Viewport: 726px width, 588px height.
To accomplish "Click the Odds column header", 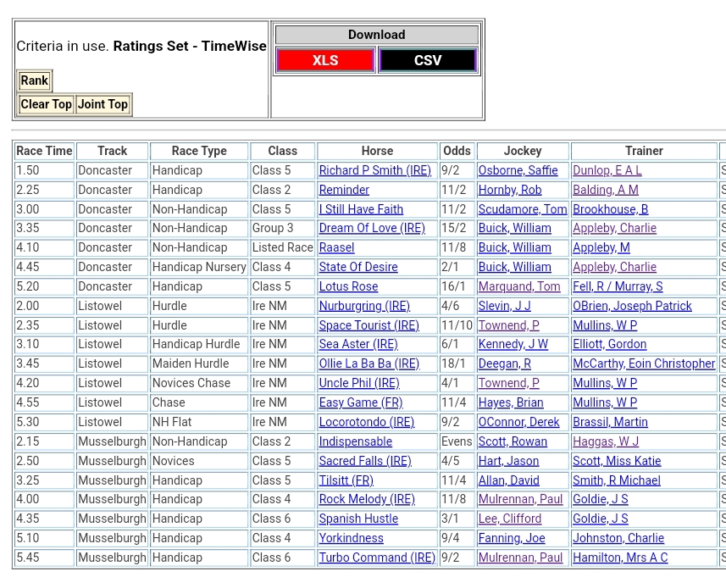I will click(457, 151).
